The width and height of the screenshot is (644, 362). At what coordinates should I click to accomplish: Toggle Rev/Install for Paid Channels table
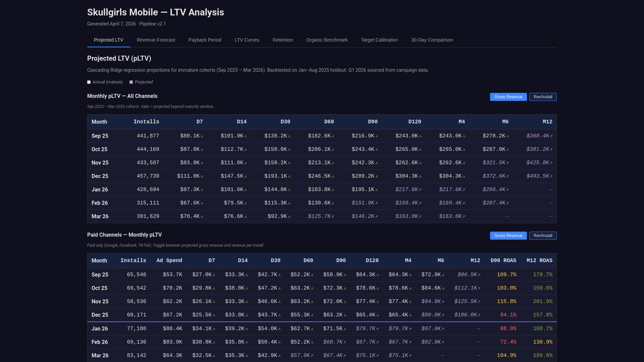point(543,236)
